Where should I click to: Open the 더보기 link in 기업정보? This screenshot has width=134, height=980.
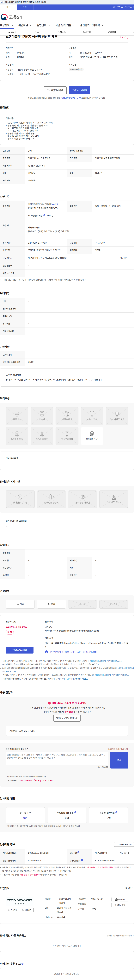tap(129, 888)
